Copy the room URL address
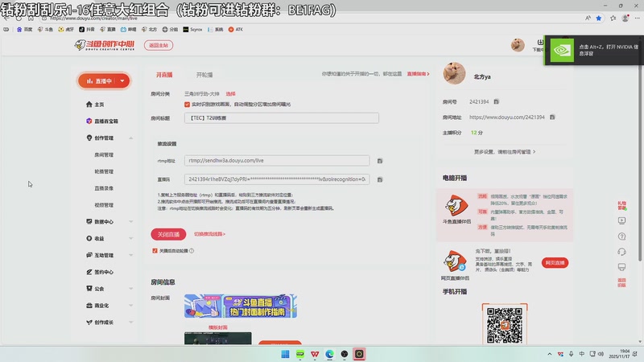The width and height of the screenshot is (644, 362). pos(552,117)
